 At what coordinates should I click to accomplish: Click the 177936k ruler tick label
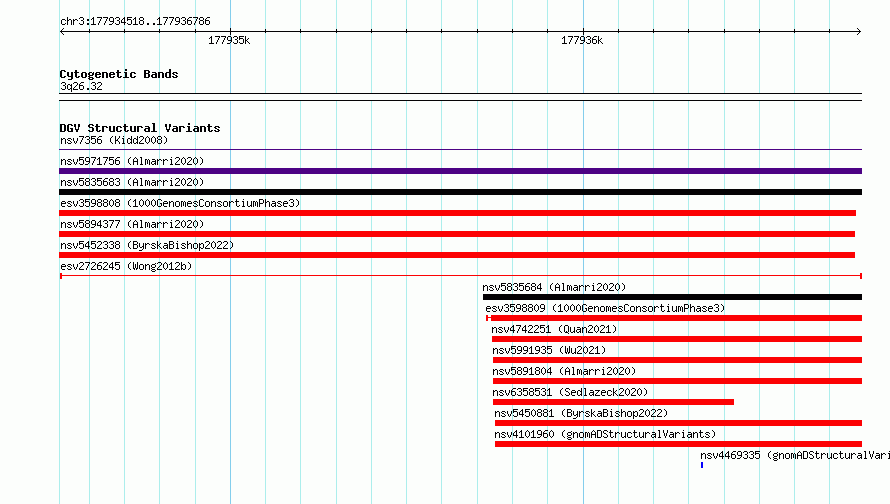tap(582, 40)
